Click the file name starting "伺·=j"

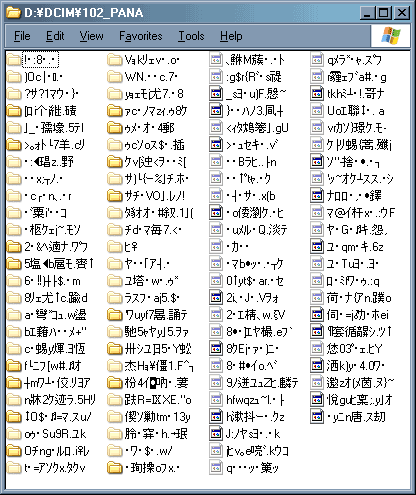pos(358,315)
